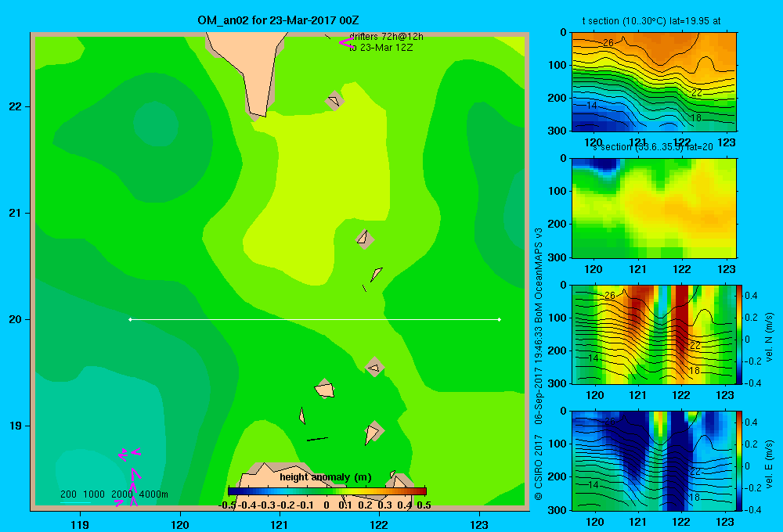Click the vel. E color scale bar
The image size is (783, 532).
pos(739,460)
